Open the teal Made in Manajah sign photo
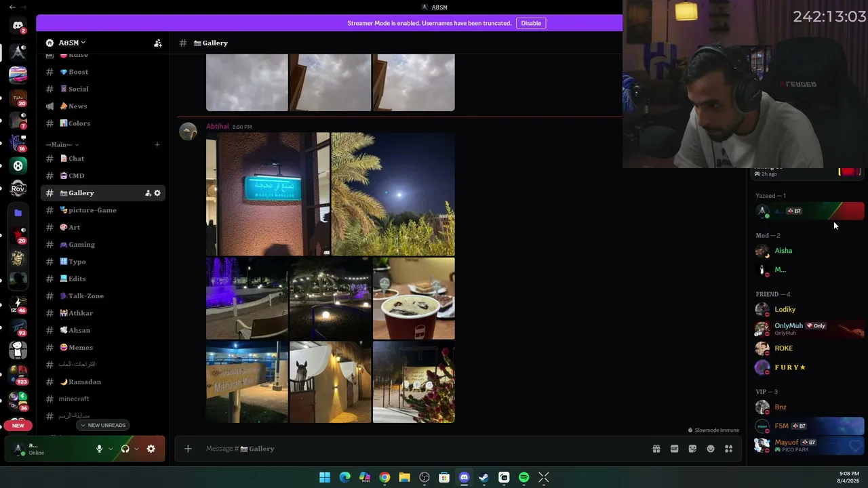The width and height of the screenshot is (868, 488). 268,194
